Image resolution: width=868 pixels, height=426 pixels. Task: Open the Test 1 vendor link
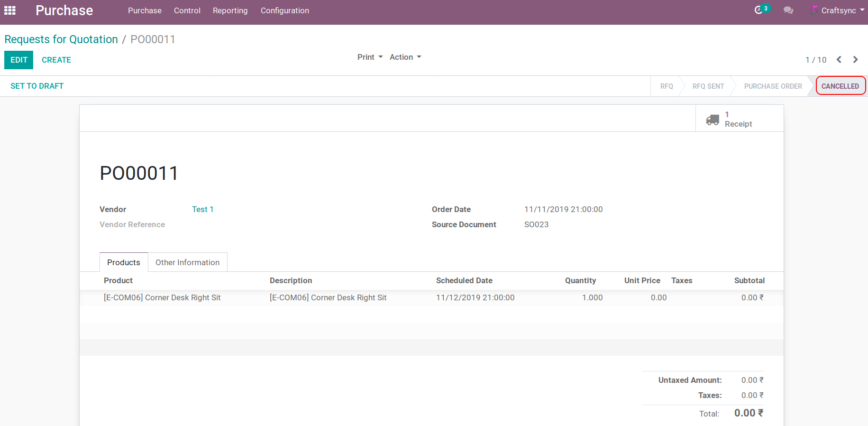pos(202,209)
